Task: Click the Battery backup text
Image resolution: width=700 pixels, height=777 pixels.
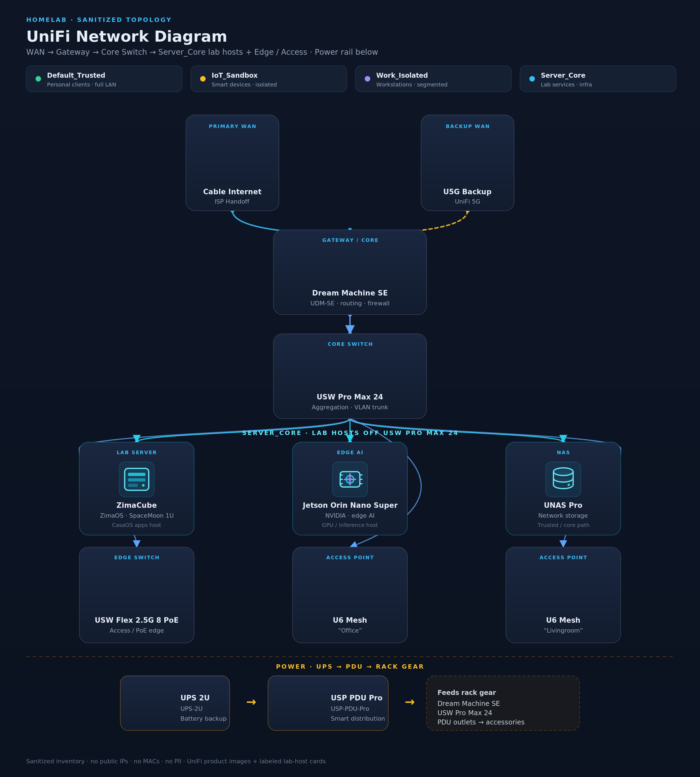Action: click(x=203, y=718)
